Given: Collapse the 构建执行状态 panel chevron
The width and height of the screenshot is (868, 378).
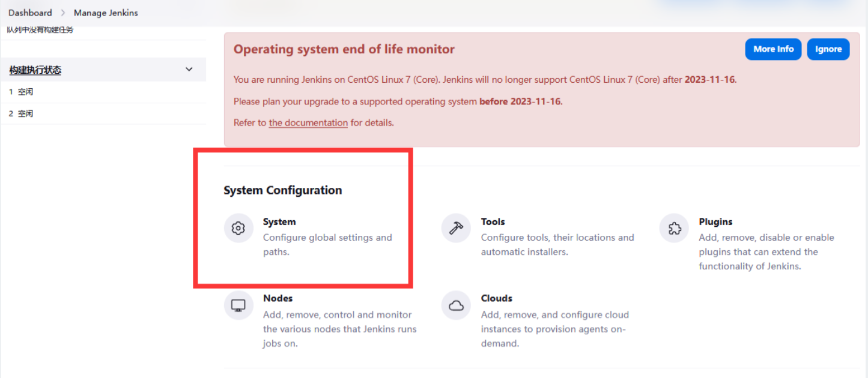Looking at the screenshot, I should click(189, 70).
